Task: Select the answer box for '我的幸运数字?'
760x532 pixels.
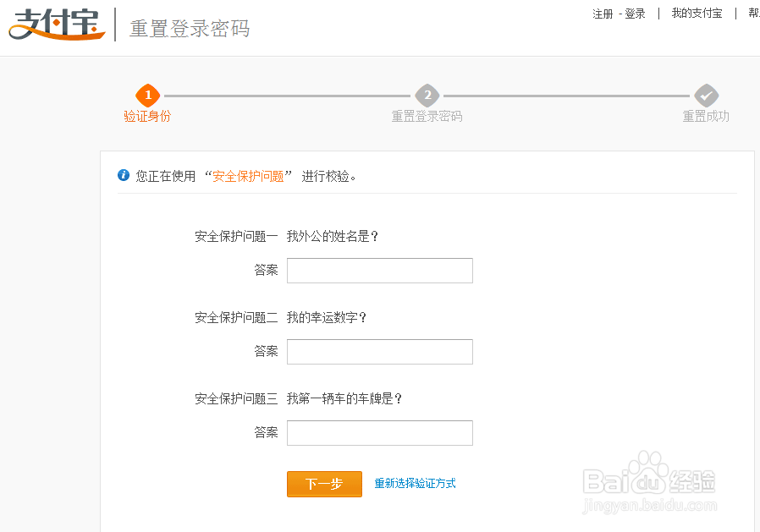Action: coord(379,352)
